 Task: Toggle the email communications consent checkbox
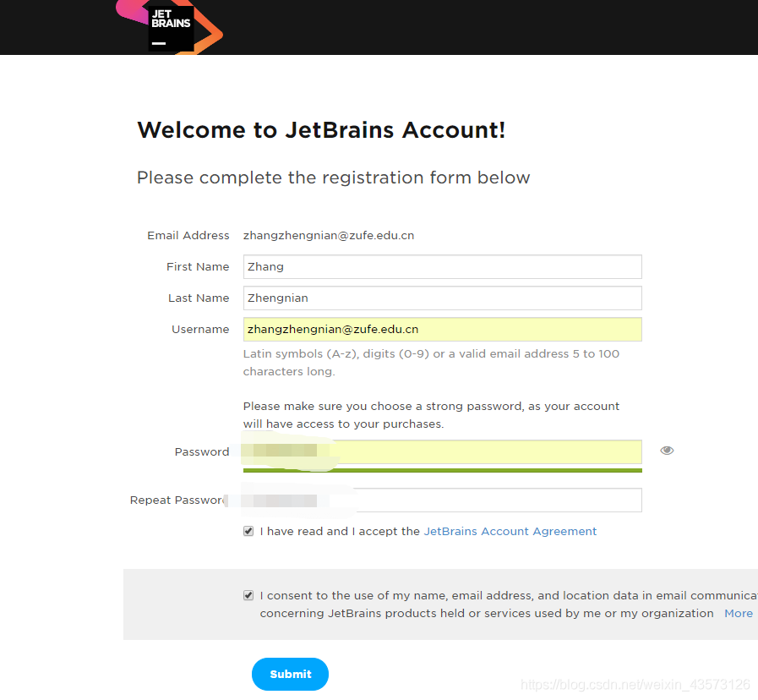pos(248,595)
